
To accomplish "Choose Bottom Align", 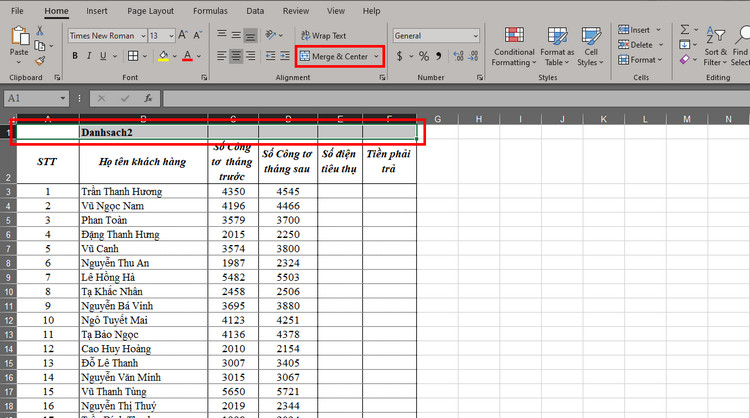I will click(250, 35).
